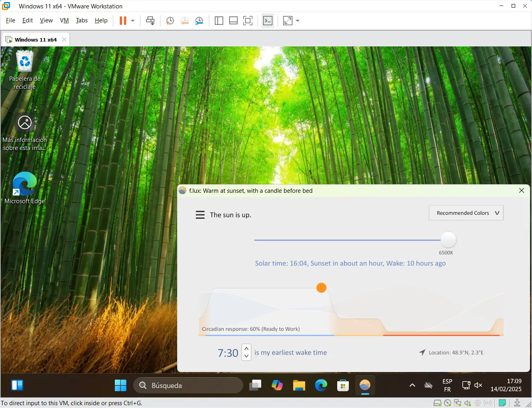This screenshot has width=532, height=408.
Task: Toggle the thumbnail bar view icon
Action: click(x=234, y=21)
